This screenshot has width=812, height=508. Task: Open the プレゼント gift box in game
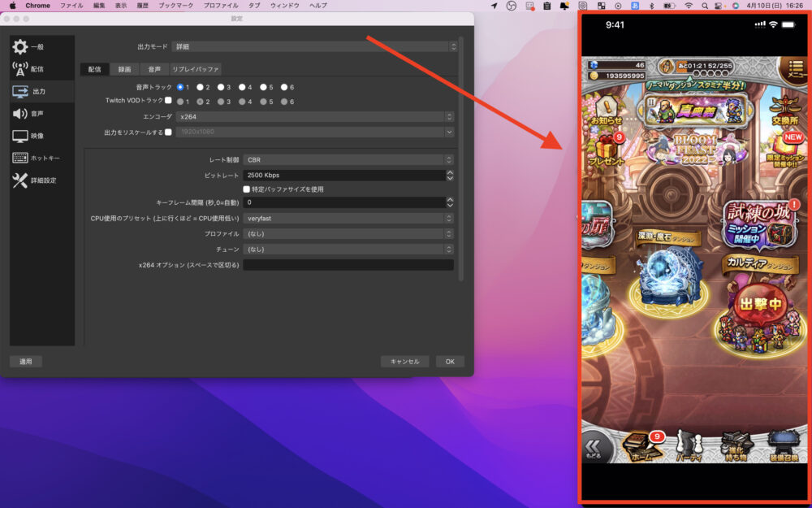[x=607, y=150]
